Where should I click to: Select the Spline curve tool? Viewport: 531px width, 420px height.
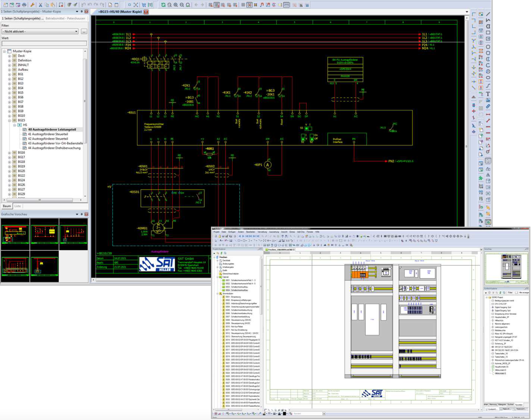(x=488, y=86)
